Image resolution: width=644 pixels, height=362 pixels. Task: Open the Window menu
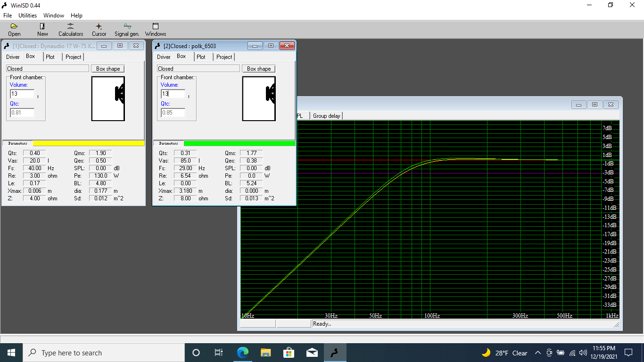coord(54,16)
